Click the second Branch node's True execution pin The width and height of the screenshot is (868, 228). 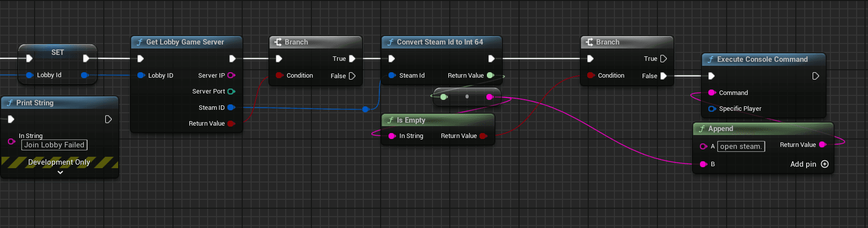pos(663,59)
